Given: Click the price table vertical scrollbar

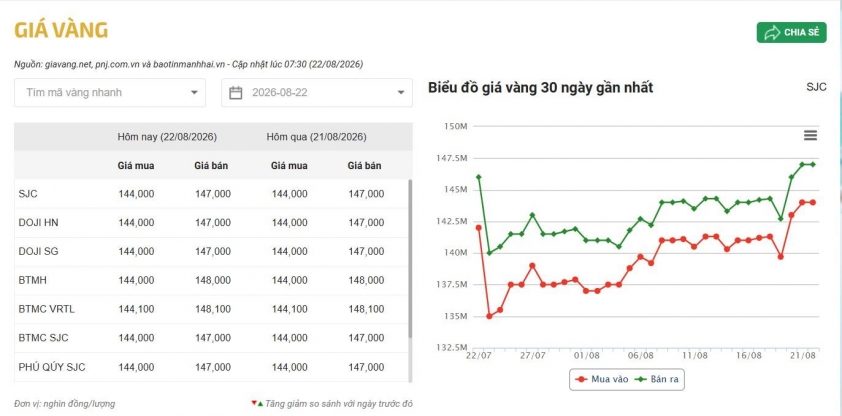Looking at the screenshot, I should click(411, 258).
